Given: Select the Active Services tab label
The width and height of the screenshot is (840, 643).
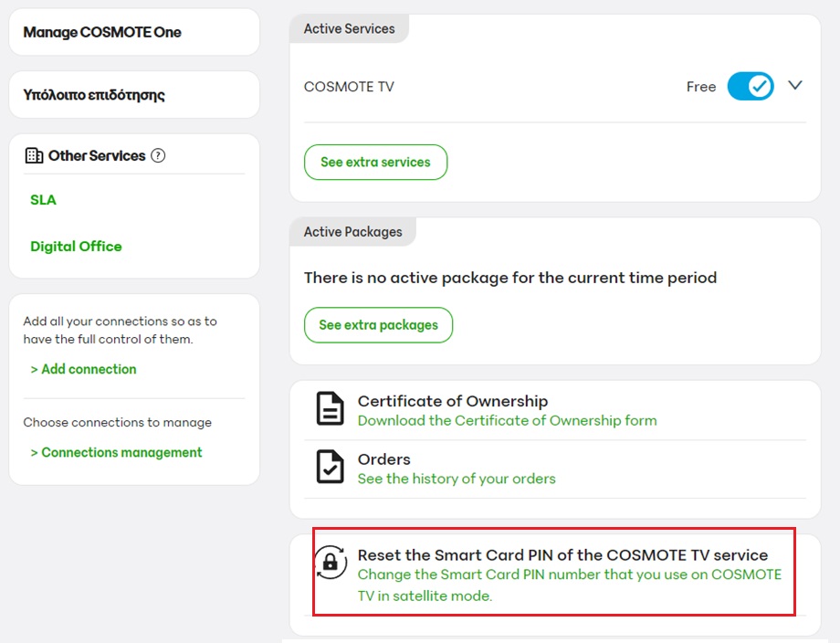Looking at the screenshot, I should (x=349, y=29).
